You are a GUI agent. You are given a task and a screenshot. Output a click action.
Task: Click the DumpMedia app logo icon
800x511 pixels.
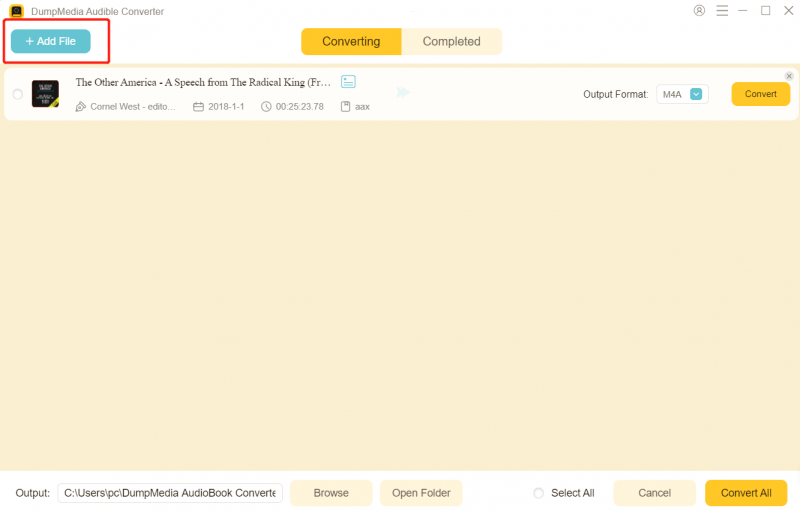[16, 11]
